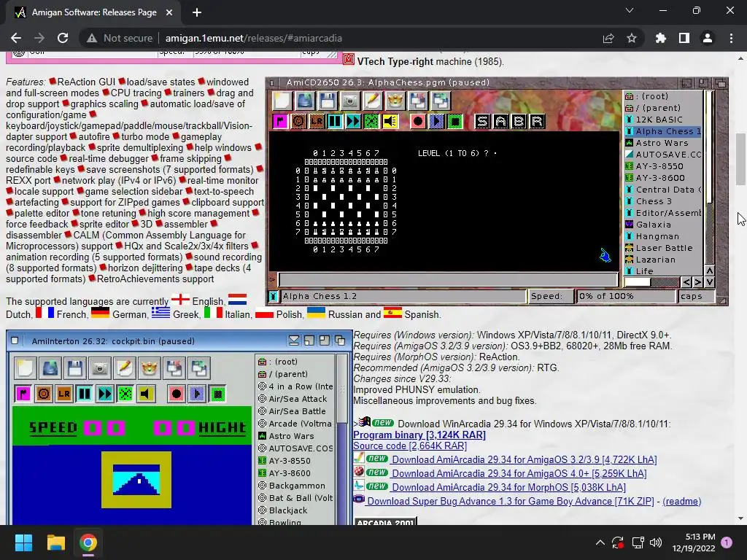Show hidden system tray icons
The image size is (747, 560).
(600, 542)
